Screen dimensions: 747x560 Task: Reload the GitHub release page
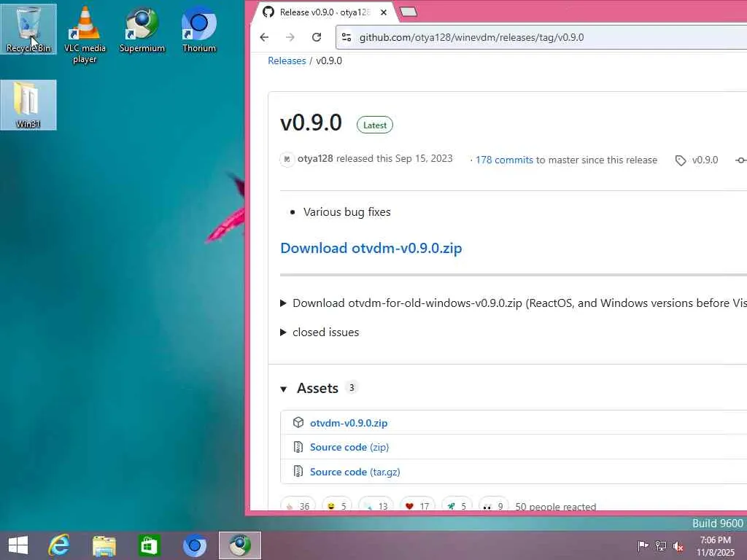click(x=317, y=37)
